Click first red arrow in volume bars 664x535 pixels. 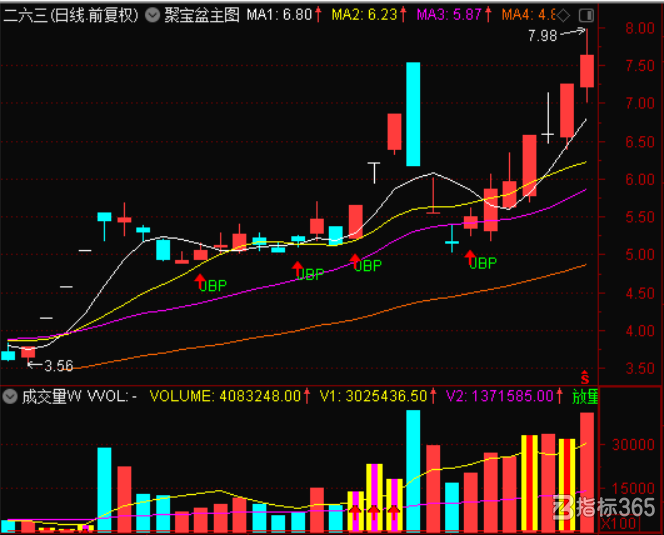[355, 513]
